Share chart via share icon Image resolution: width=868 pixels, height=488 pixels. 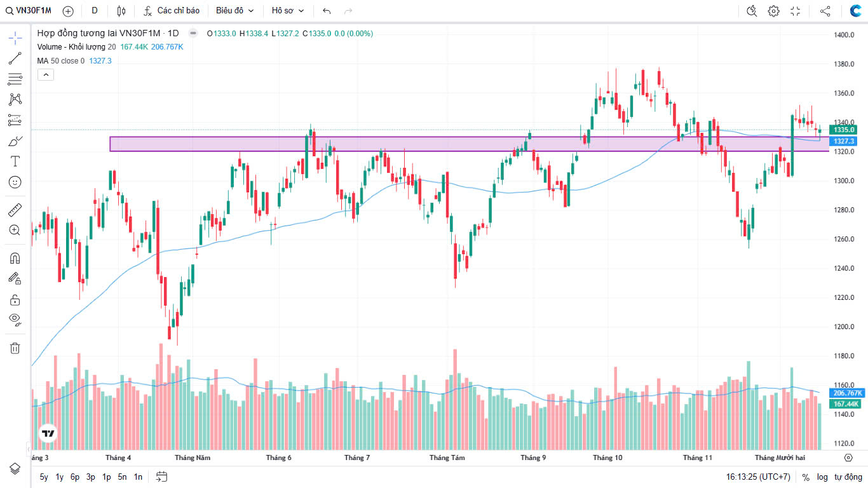[825, 11]
